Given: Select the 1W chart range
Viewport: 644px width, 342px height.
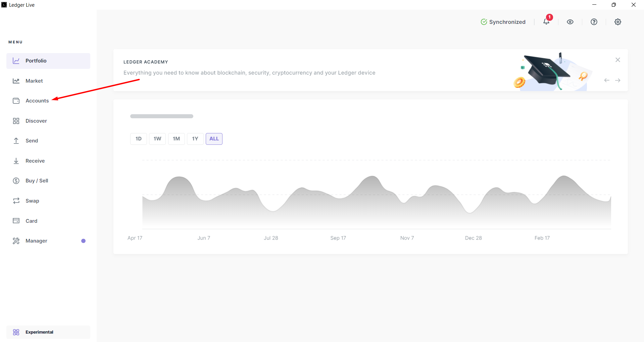Looking at the screenshot, I should tap(157, 139).
